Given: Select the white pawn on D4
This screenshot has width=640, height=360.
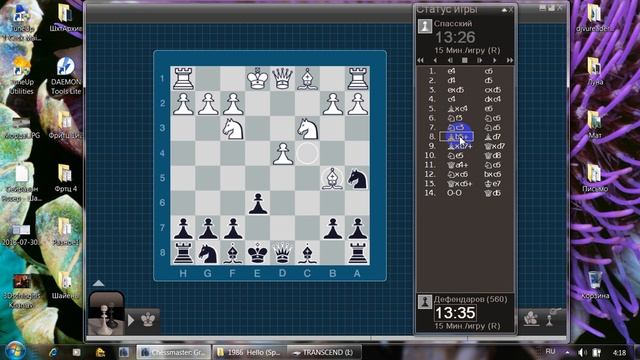Looking at the screenshot, I should [x=282, y=153].
